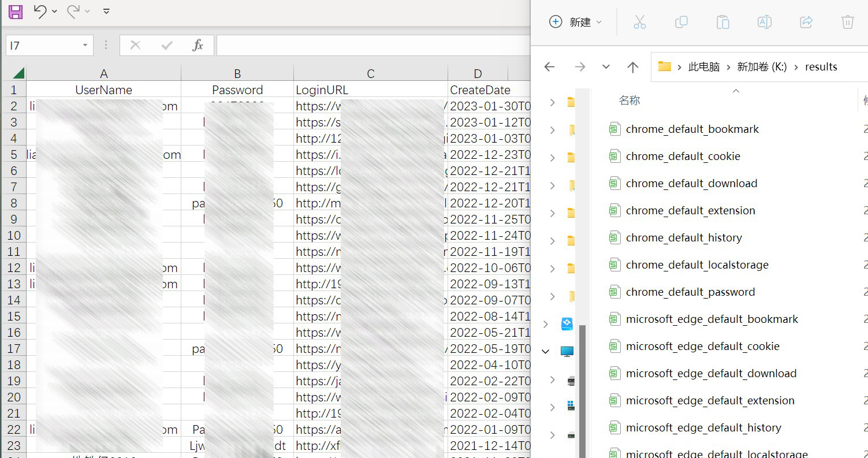Click the "Password" cell in row 1

click(x=237, y=90)
